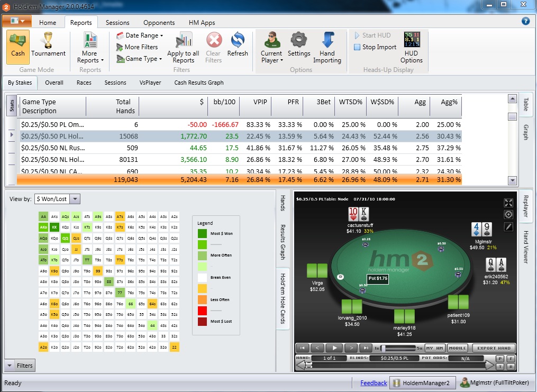Jump to last hand in replayer
Image resolution: width=537 pixels, height=392 pixels.
tap(366, 348)
